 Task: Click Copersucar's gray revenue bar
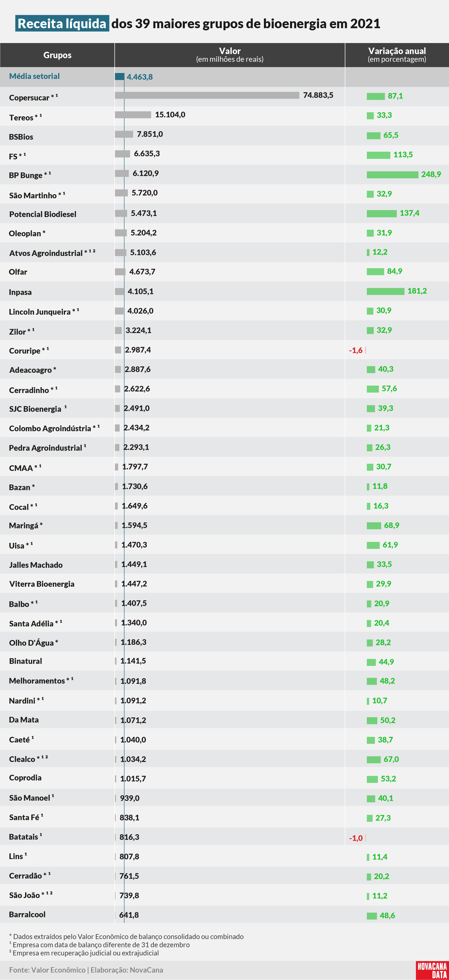pos(207,95)
